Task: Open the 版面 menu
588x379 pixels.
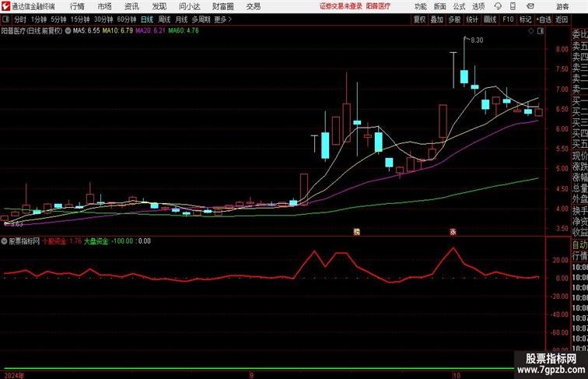Action: pyautogui.click(x=440, y=6)
